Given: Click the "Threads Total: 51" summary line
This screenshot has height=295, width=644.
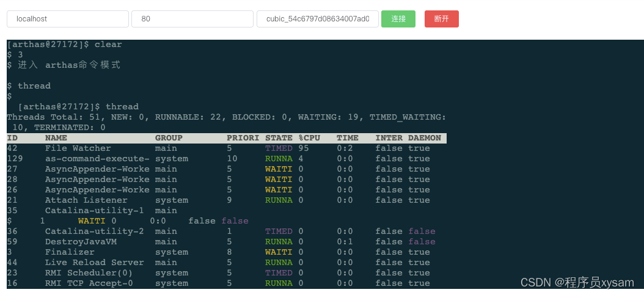Looking at the screenshot, I should coord(226,117).
